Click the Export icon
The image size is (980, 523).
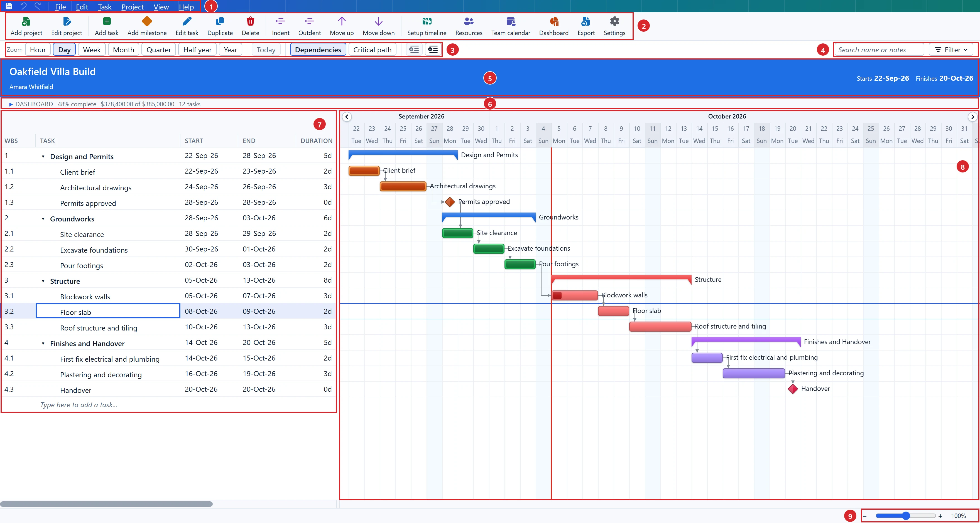pyautogui.click(x=586, y=21)
